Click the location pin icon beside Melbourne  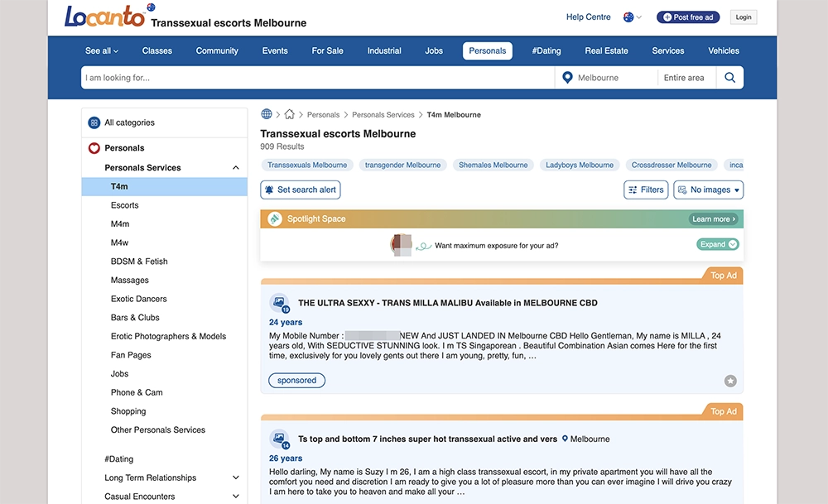(567, 78)
